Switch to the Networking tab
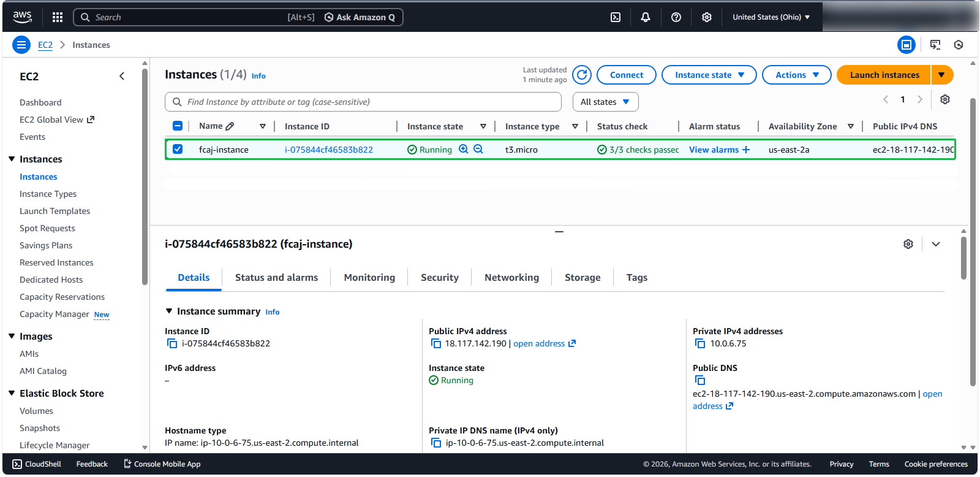980x477 pixels. (511, 278)
